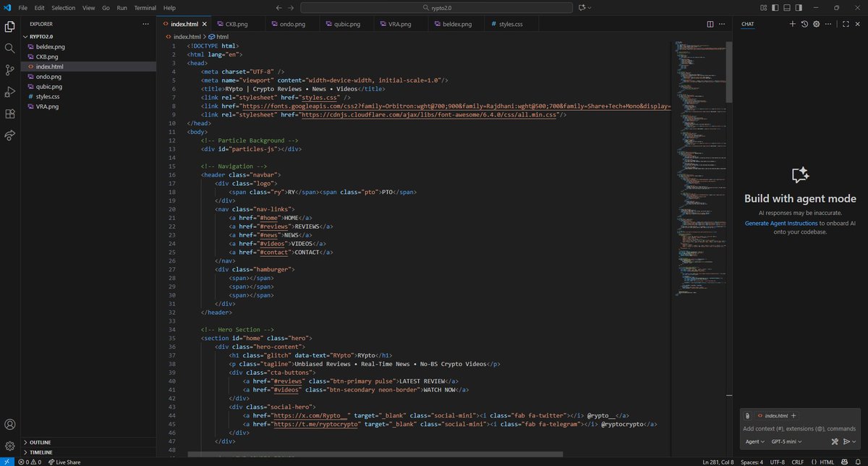
Task: Open styles.css from Explorer
Action: [x=88, y=96]
